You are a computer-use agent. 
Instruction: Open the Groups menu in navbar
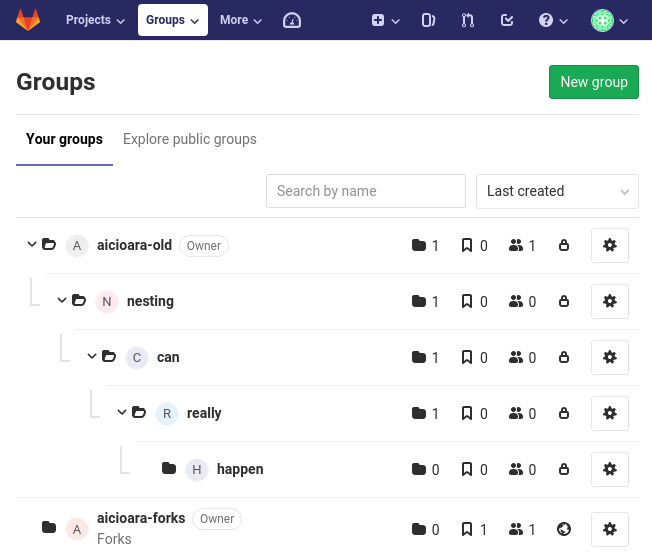pos(173,20)
